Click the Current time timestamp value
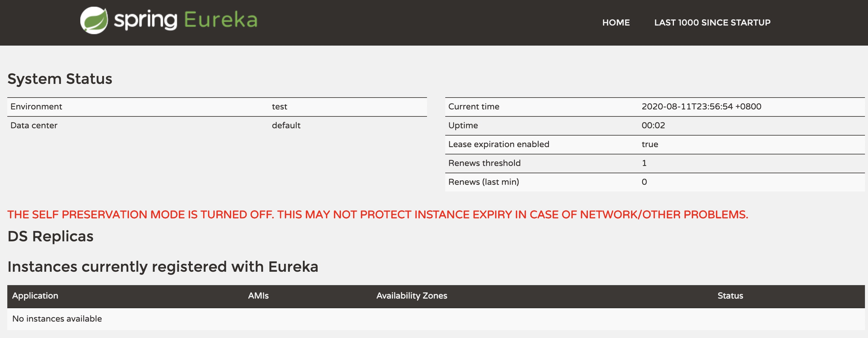The image size is (868, 338). coord(701,107)
